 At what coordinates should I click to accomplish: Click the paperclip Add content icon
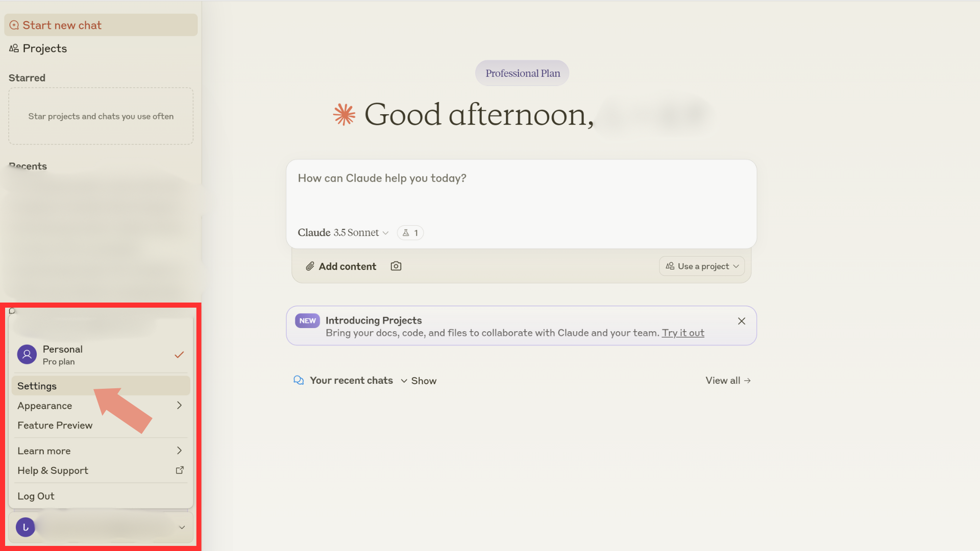[x=310, y=266]
